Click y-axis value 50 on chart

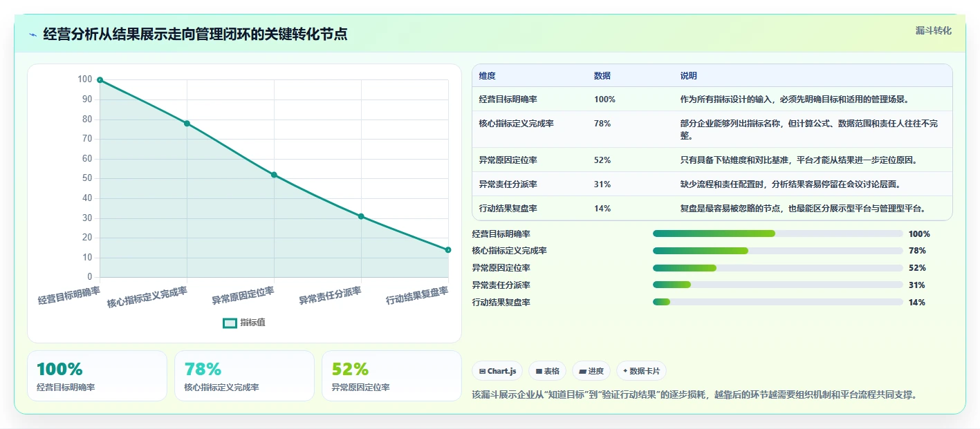(87, 178)
